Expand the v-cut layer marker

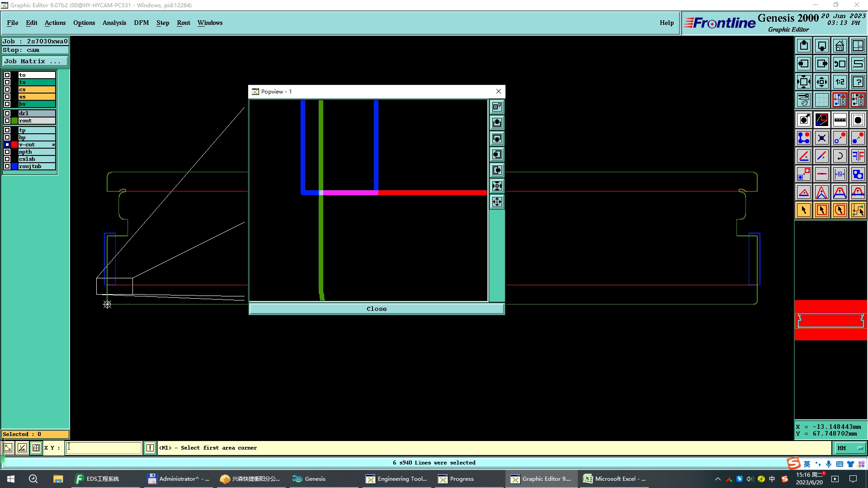pyautogui.click(x=53, y=145)
